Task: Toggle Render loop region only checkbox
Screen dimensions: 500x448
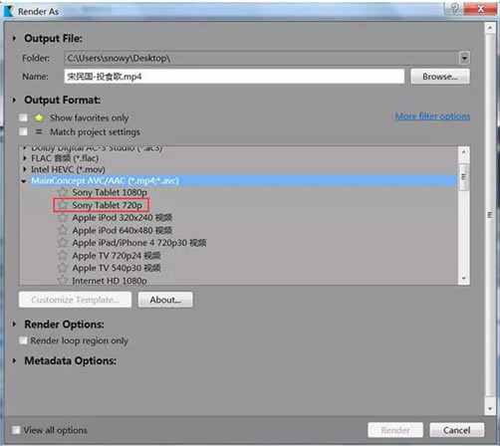Action: pos(23,340)
